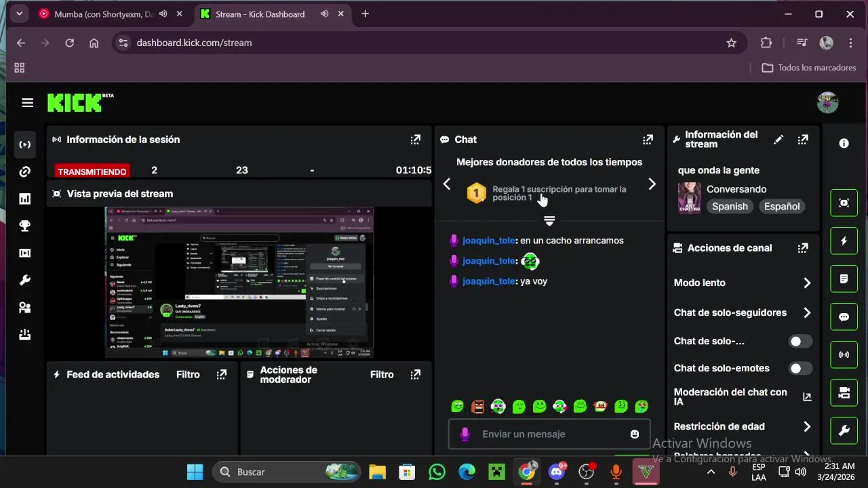
Task: Open Todos los marcadores folder
Action: point(809,68)
